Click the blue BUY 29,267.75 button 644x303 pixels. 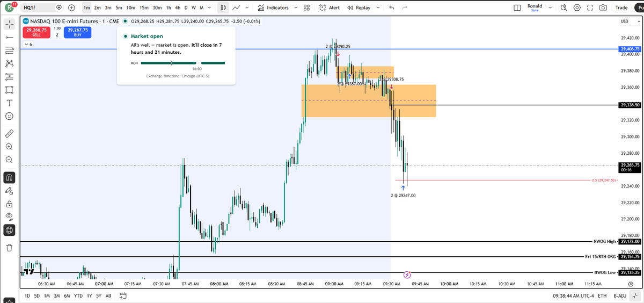[x=77, y=32]
